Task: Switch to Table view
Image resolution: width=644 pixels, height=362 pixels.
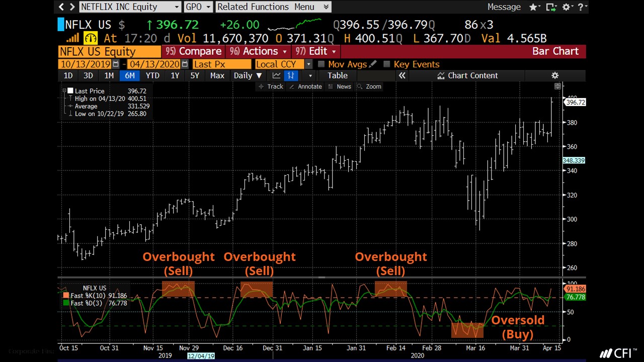Action: pyautogui.click(x=338, y=75)
